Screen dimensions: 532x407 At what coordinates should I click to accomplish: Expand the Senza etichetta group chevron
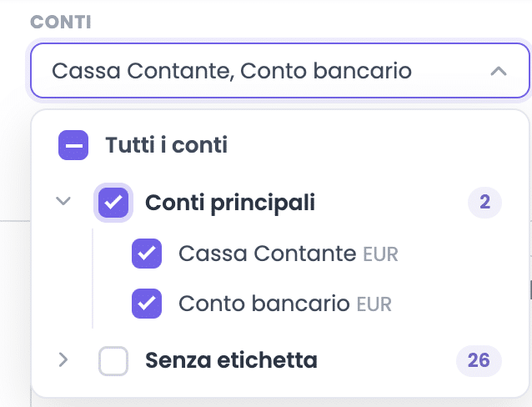pyautogui.click(x=63, y=359)
